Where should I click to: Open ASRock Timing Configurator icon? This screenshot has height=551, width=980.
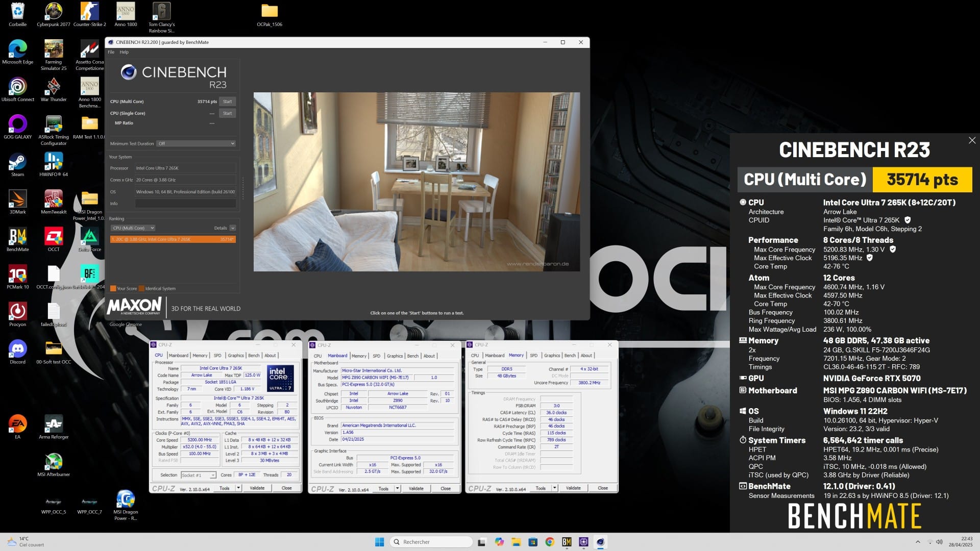click(x=54, y=130)
